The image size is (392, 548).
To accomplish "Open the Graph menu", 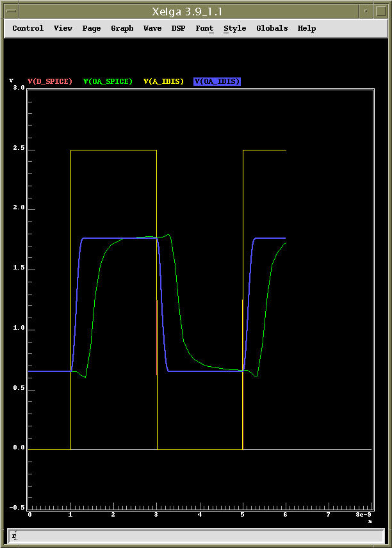I will [122, 28].
